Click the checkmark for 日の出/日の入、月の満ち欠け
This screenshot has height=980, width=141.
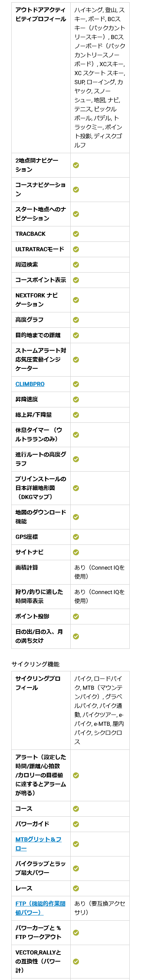tap(76, 636)
